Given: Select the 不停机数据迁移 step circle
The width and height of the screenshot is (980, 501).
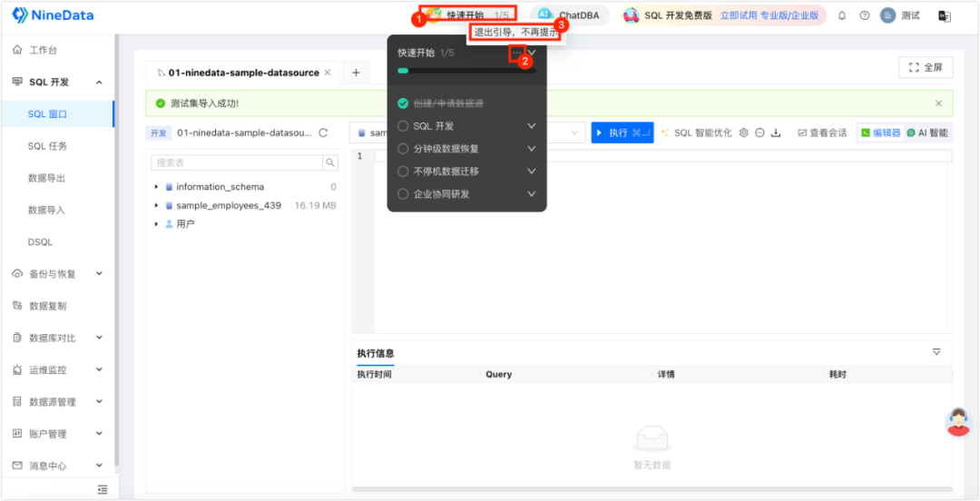Looking at the screenshot, I should point(403,172).
